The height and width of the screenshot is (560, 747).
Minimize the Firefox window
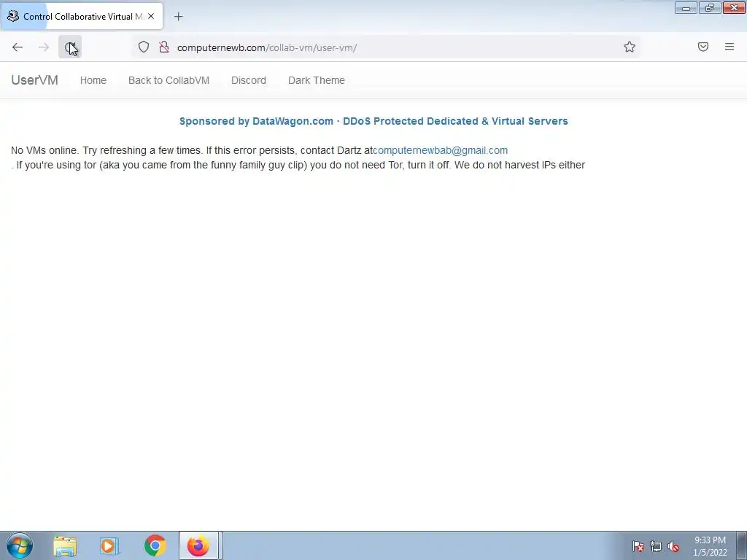tap(686, 8)
